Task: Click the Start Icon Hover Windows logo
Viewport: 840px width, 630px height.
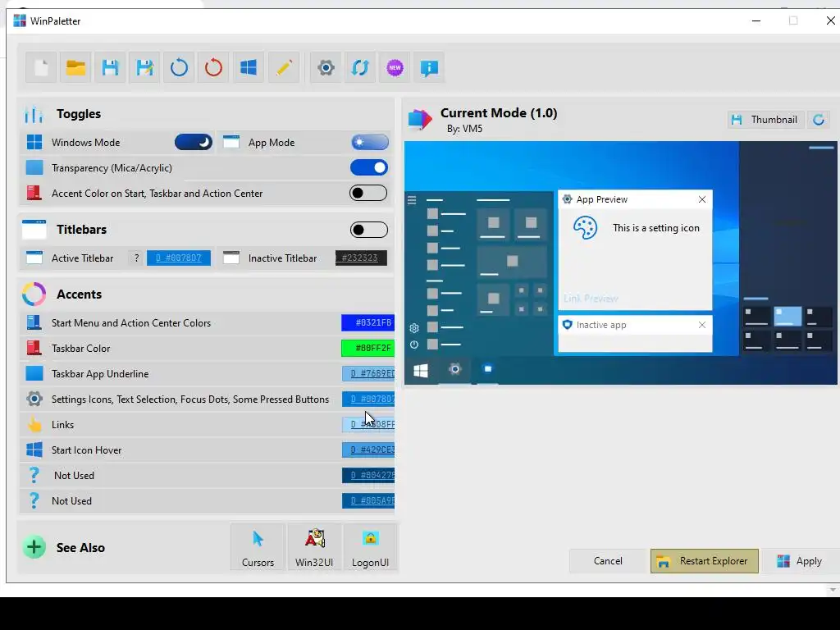Action: [x=34, y=450]
